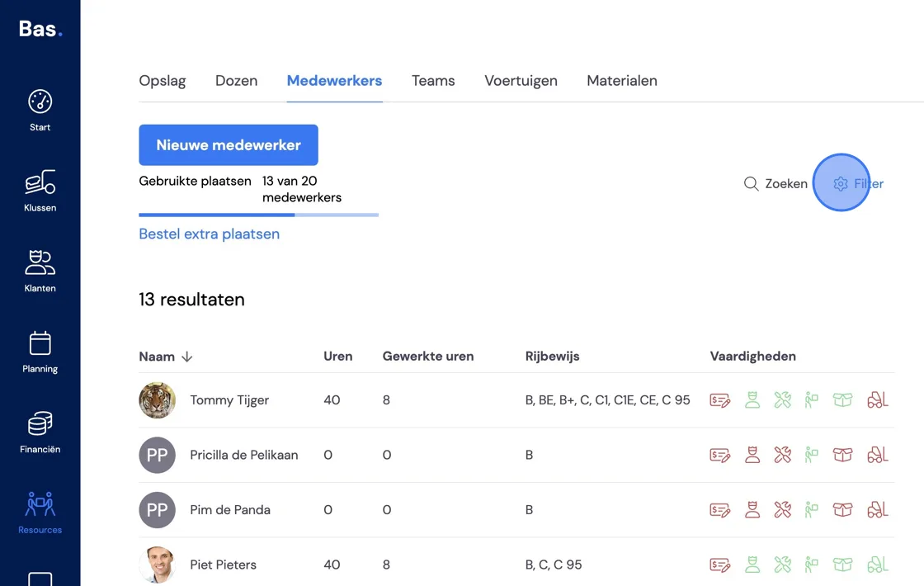Switch to the Opslag tab
The image size is (924, 586).
162,81
